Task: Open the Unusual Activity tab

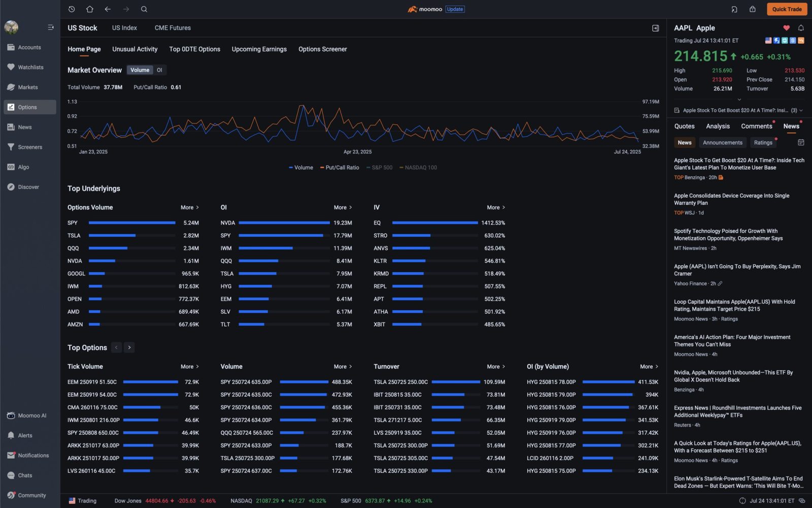Action: point(135,49)
